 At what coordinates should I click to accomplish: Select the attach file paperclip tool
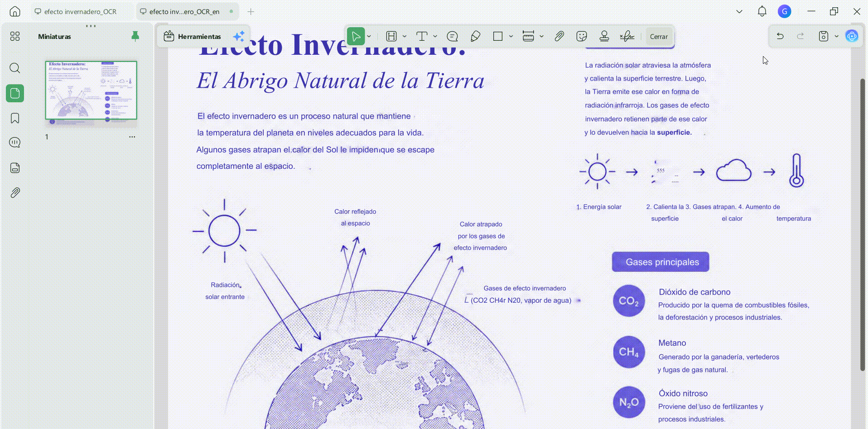tap(559, 36)
